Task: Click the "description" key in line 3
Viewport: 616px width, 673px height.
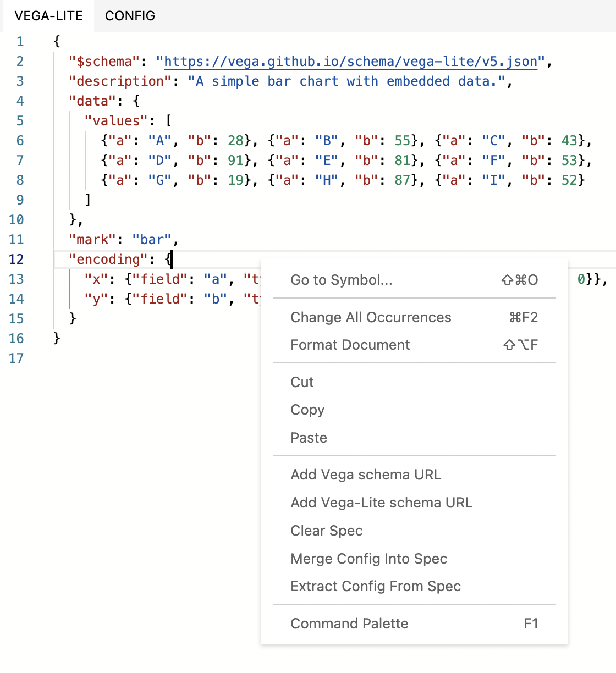Action: 116,81
